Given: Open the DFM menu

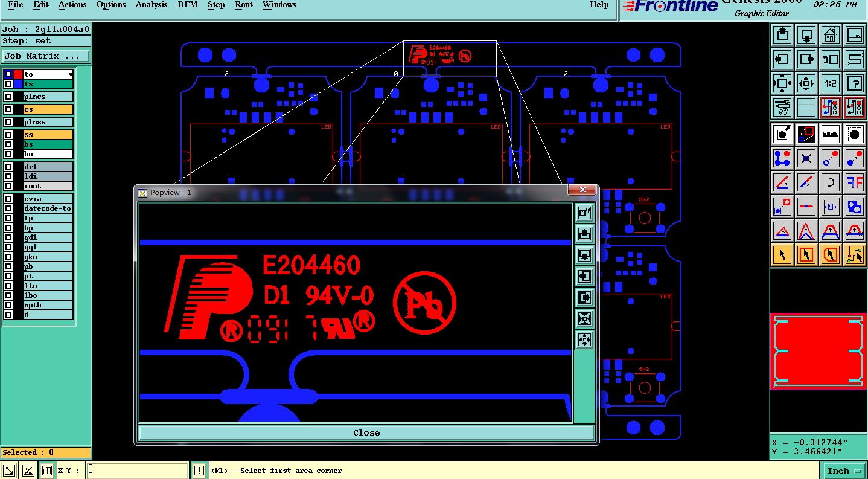Looking at the screenshot, I should (x=188, y=5).
